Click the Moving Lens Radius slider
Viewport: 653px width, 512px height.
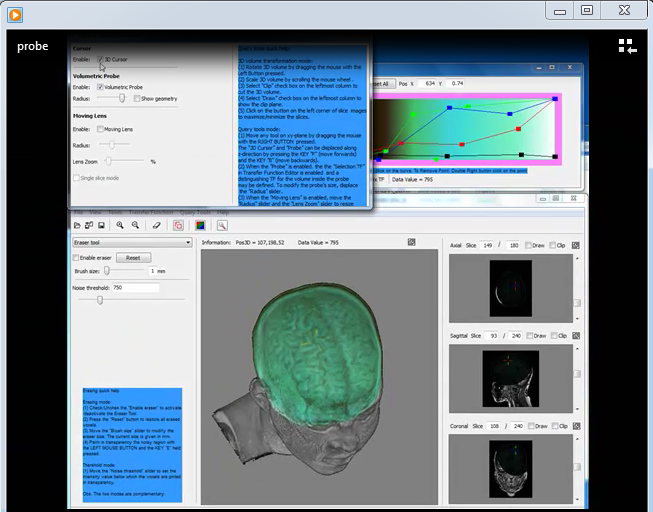coord(115,145)
